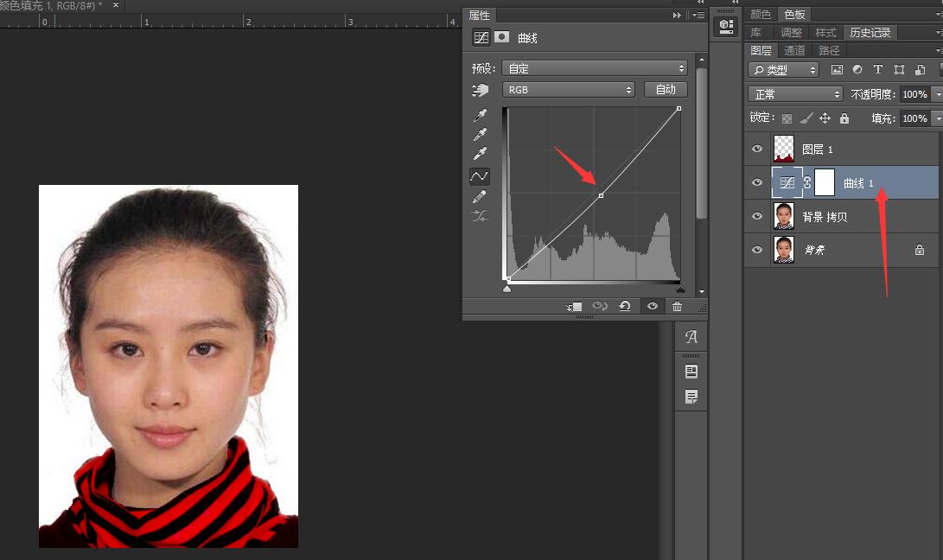
Task: Switch to the 通道 tab
Action: [x=794, y=50]
